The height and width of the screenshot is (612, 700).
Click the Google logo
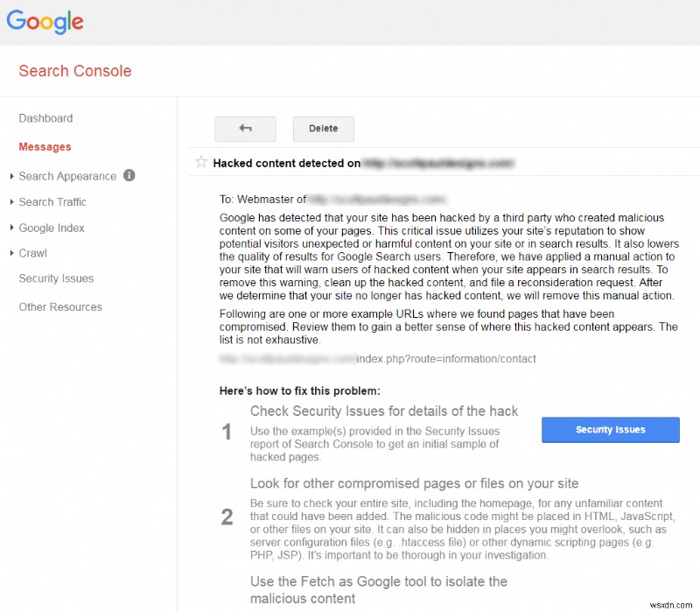point(45,21)
